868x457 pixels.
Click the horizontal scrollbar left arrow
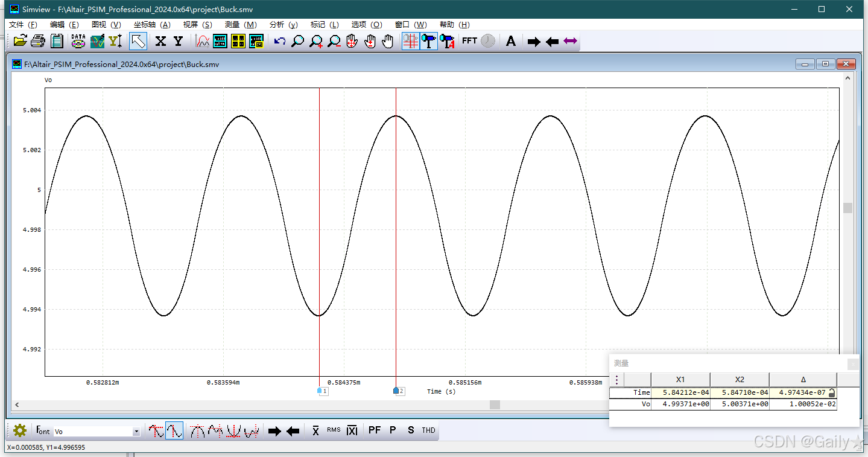pyautogui.click(x=16, y=405)
